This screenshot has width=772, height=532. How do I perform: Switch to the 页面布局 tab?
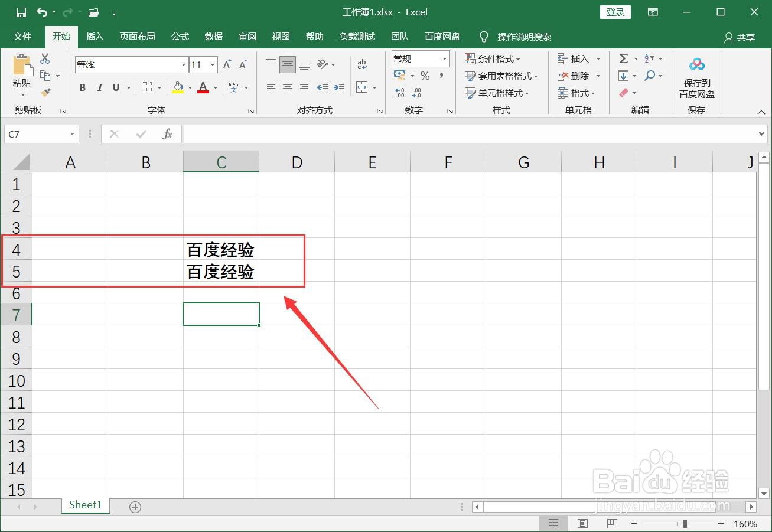tap(137, 37)
